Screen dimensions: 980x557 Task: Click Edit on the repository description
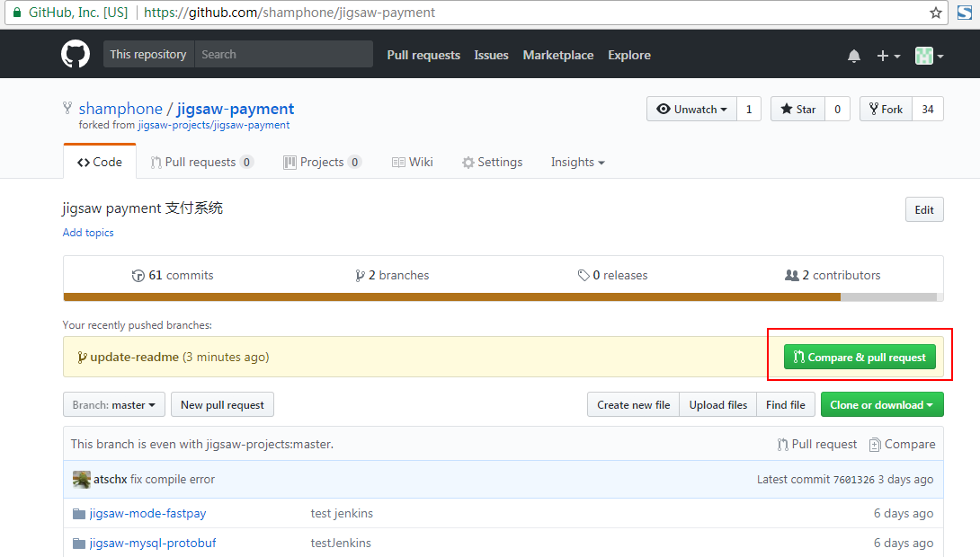tap(924, 210)
